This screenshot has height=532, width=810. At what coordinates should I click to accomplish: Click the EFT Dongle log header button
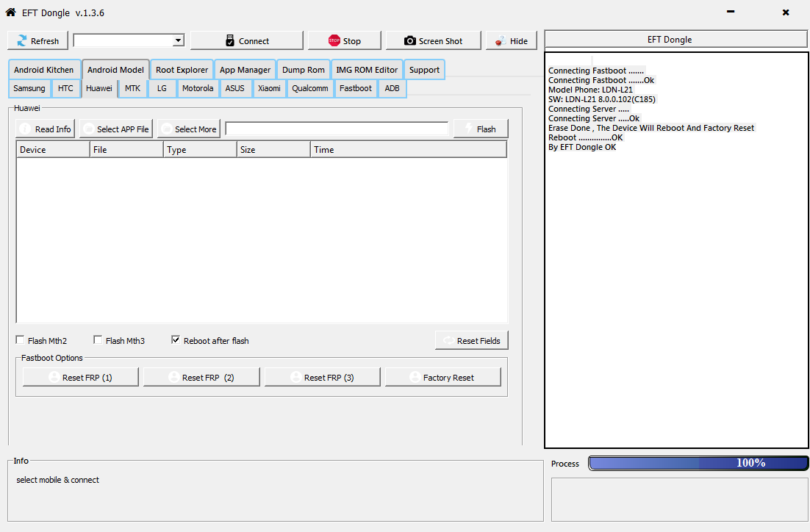point(675,39)
